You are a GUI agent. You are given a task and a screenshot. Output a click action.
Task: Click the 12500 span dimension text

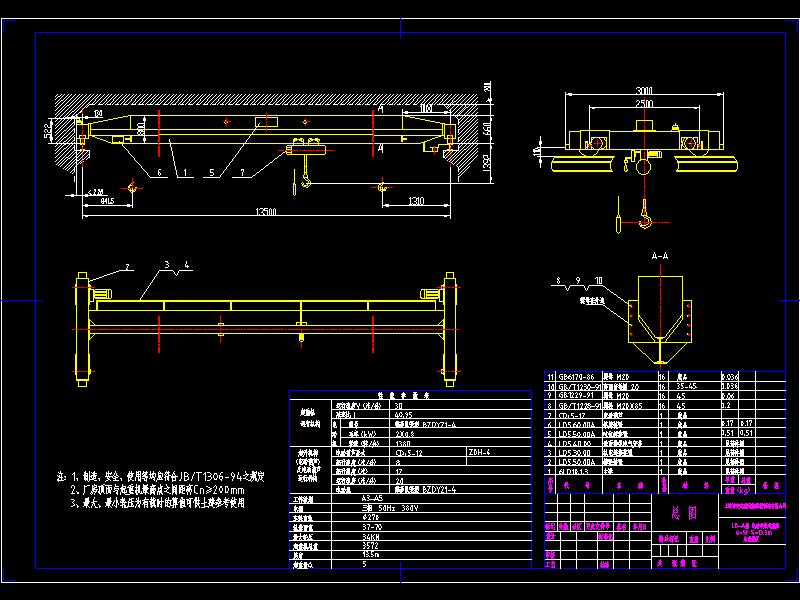265,211
